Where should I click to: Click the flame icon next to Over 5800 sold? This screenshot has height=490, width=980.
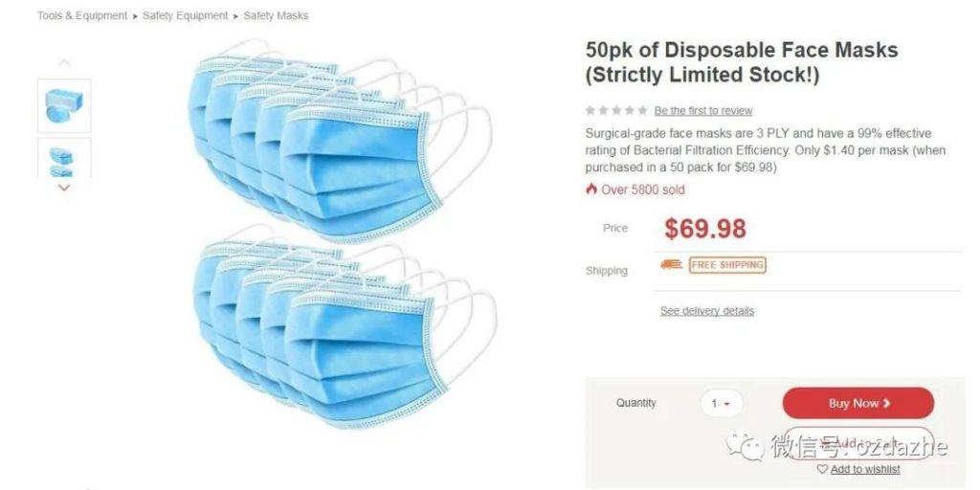click(x=591, y=189)
